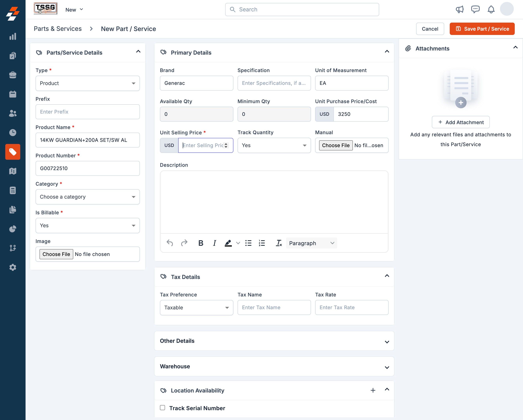The width and height of the screenshot is (523, 420).
Task: Click the highlight color marker tool
Action: point(228,243)
